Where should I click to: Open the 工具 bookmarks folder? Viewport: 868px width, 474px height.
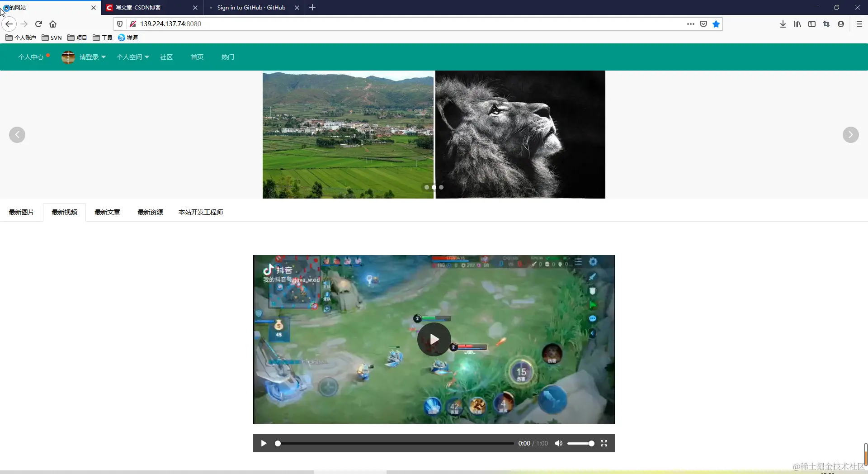[102, 38]
